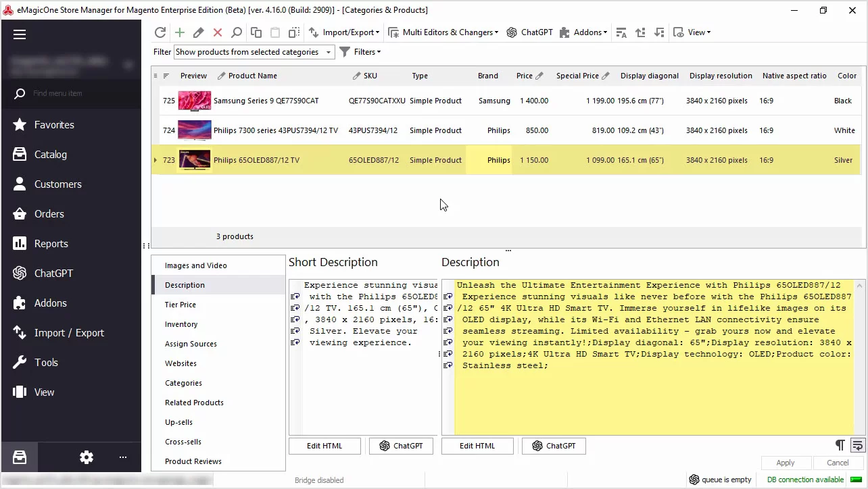Open ChatGPT in the sidebar

click(71, 274)
